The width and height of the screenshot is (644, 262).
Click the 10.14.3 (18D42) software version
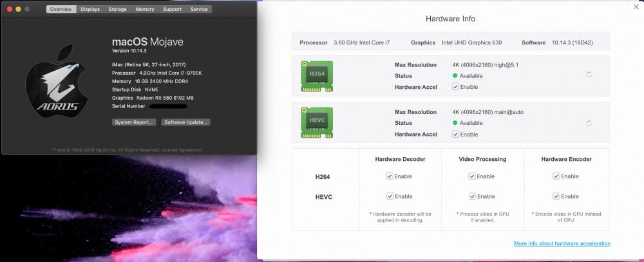click(x=572, y=42)
